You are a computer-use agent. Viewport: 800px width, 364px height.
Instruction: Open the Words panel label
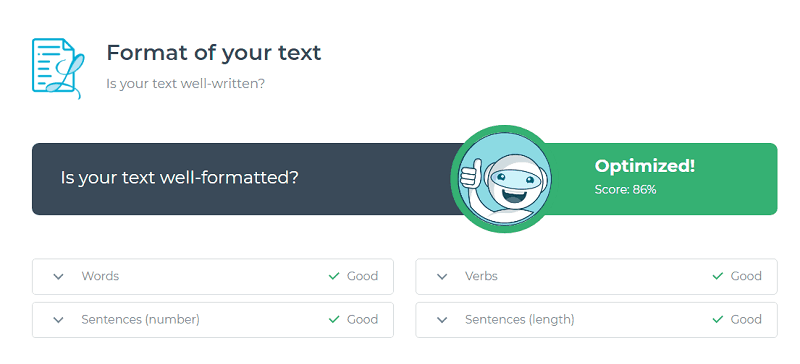(100, 276)
